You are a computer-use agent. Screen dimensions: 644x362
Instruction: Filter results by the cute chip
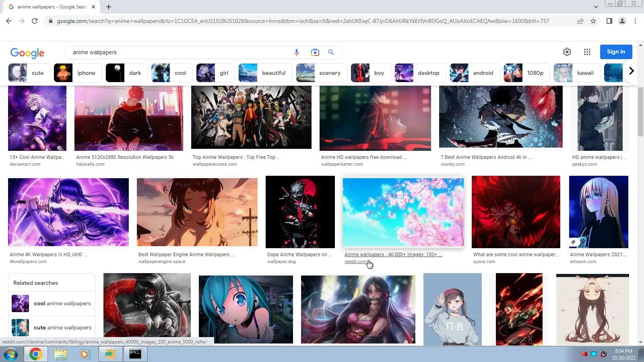29,73
